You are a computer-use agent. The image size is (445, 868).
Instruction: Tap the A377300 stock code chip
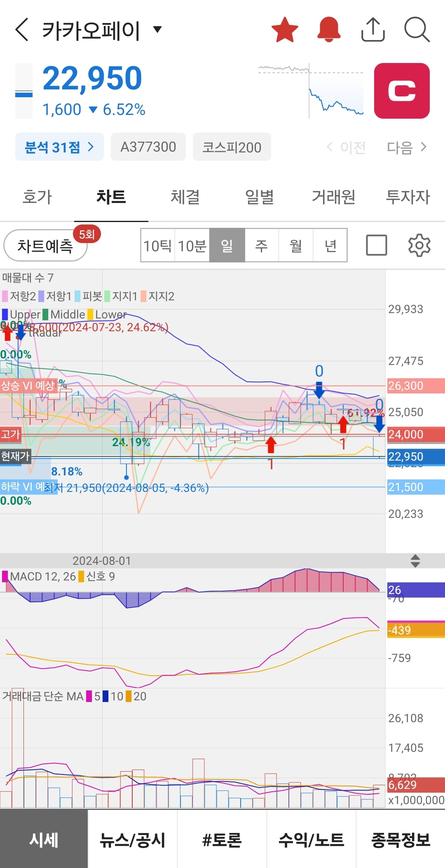pyautogui.click(x=148, y=147)
